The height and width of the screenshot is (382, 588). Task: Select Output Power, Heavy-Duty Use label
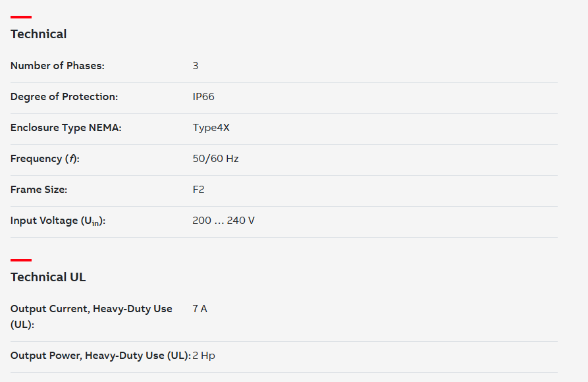(x=101, y=356)
